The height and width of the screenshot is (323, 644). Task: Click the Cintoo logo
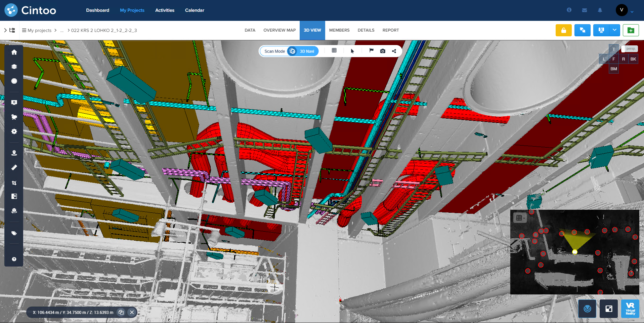(x=30, y=10)
